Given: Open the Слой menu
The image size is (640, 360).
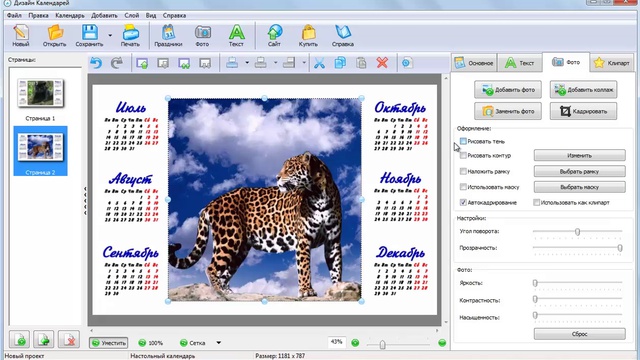Looking at the screenshot, I should tap(131, 16).
